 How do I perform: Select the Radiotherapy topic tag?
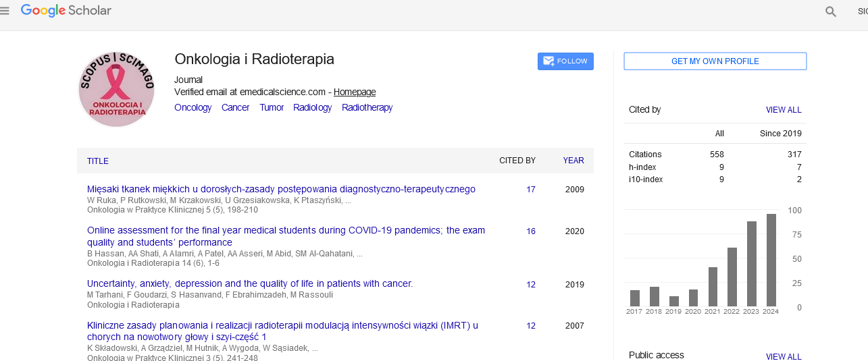tap(367, 108)
